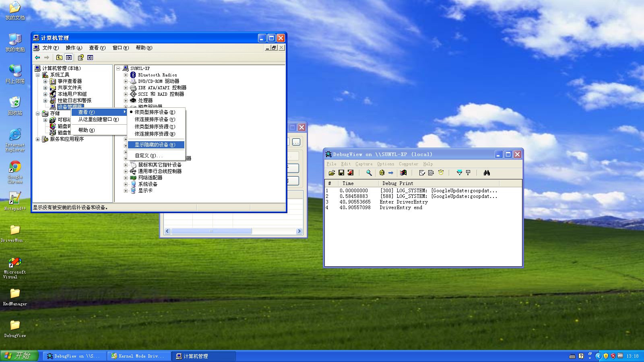Click the right scroll arrow in background window
644x362 pixels.
(299, 231)
